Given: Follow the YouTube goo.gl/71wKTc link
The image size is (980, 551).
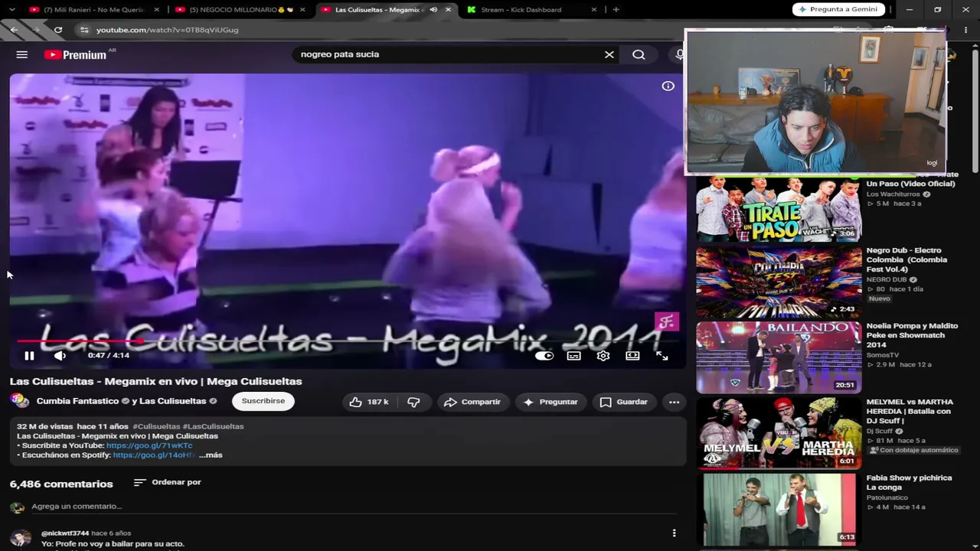Looking at the screenshot, I should pyautogui.click(x=149, y=445).
